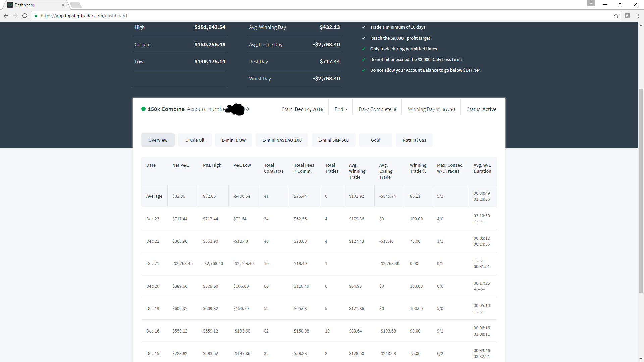Click the Dec 21 date cell
The height and width of the screenshot is (362, 644).
[x=153, y=263]
